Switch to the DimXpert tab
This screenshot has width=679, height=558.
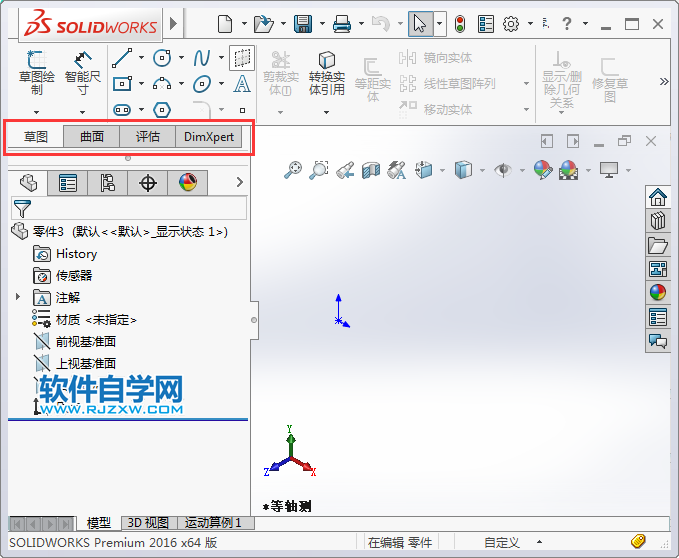click(209, 137)
